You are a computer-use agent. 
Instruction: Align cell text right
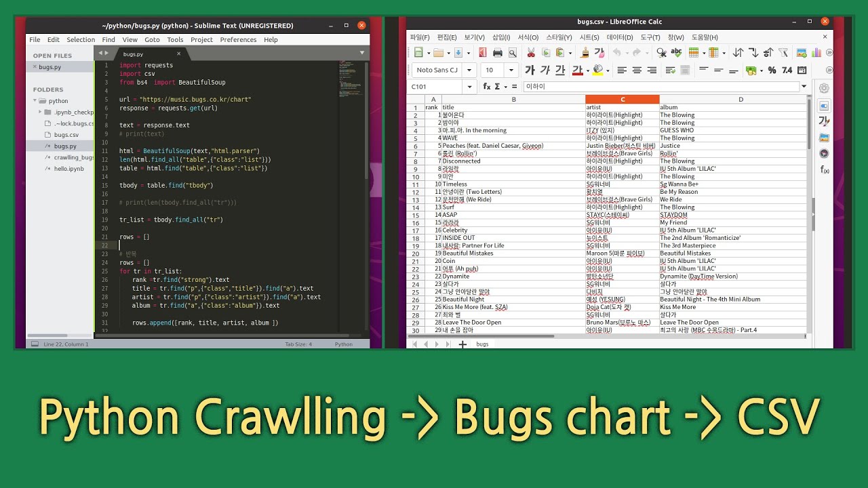[x=652, y=70]
